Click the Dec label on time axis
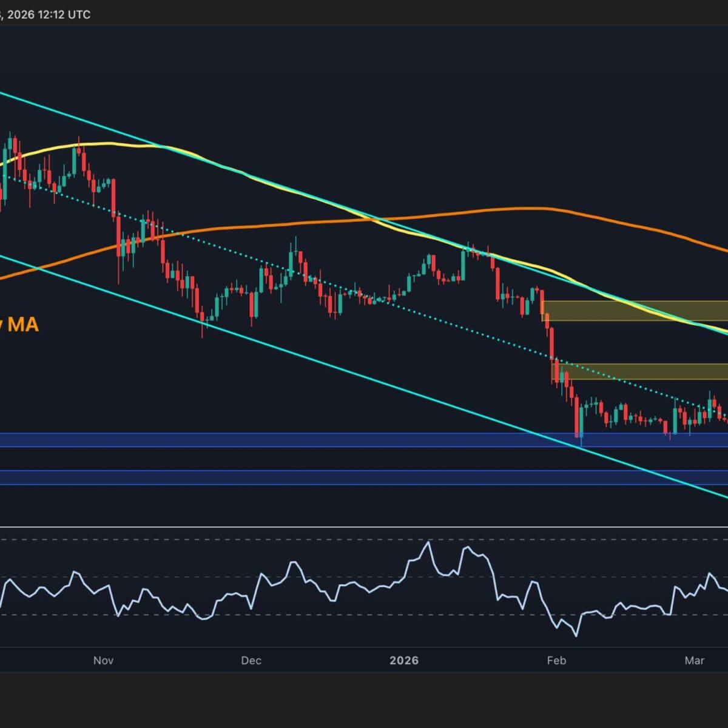The width and height of the screenshot is (728, 728). (251, 660)
